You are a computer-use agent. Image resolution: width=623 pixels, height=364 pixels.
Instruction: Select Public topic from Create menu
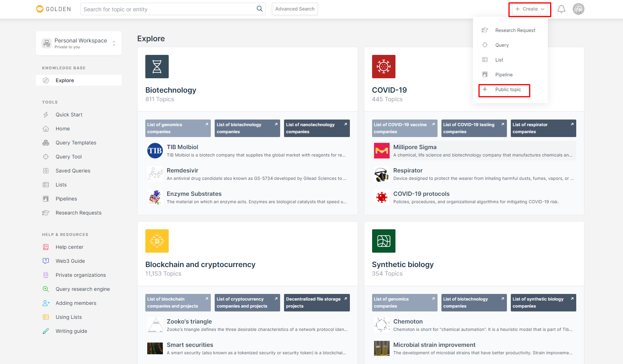click(508, 90)
